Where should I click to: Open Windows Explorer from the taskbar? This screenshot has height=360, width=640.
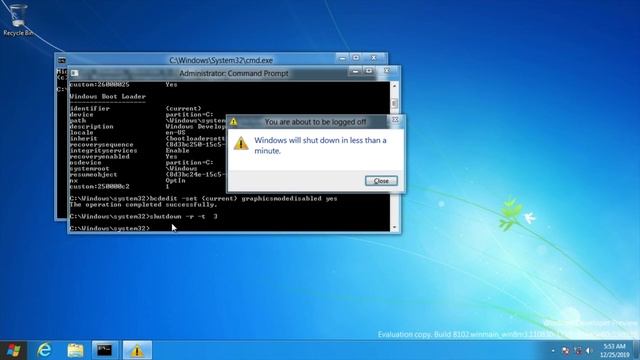(75, 350)
